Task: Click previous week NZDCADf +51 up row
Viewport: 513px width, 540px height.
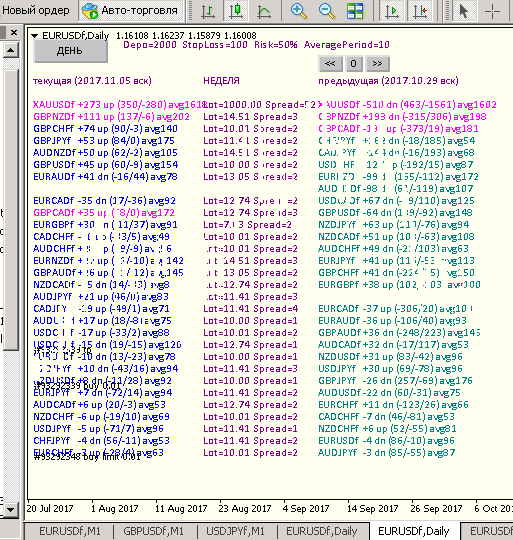Action: 396,237
